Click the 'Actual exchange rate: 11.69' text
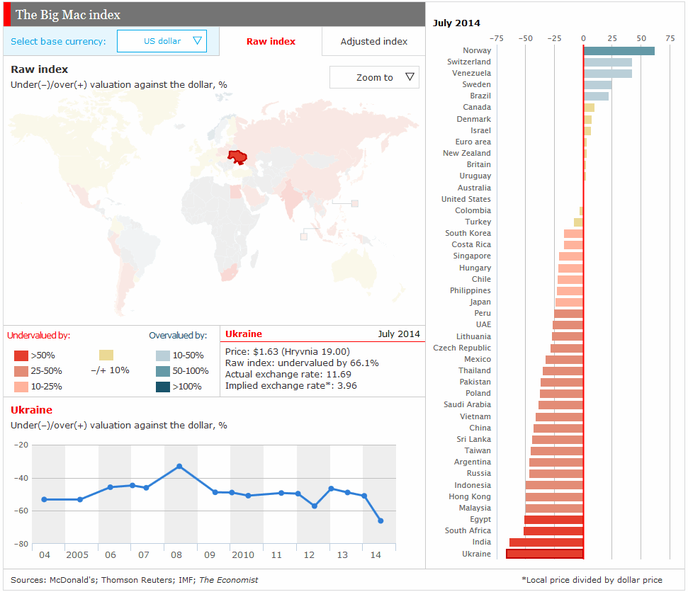This screenshot has width=688, height=592. [288, 374]
